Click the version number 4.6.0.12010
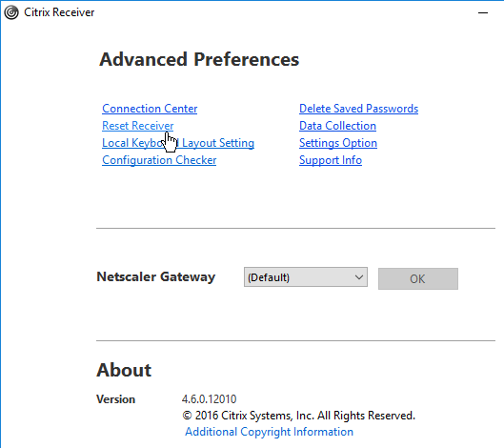This screenshot has height=448, width=504. 209,399
